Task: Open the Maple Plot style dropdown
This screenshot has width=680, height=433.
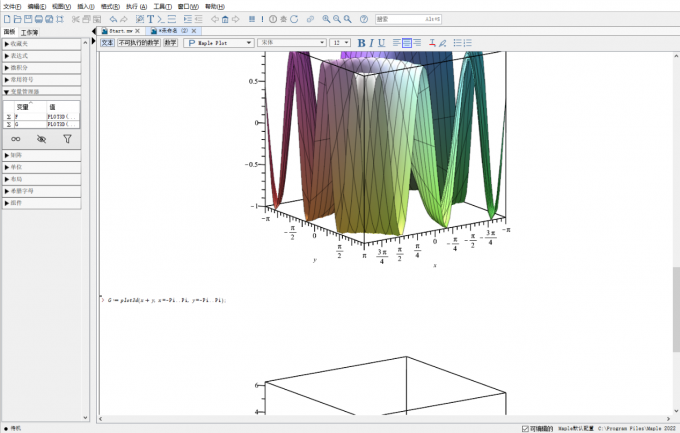Action: pyautogui.click(x=218, y=43)
